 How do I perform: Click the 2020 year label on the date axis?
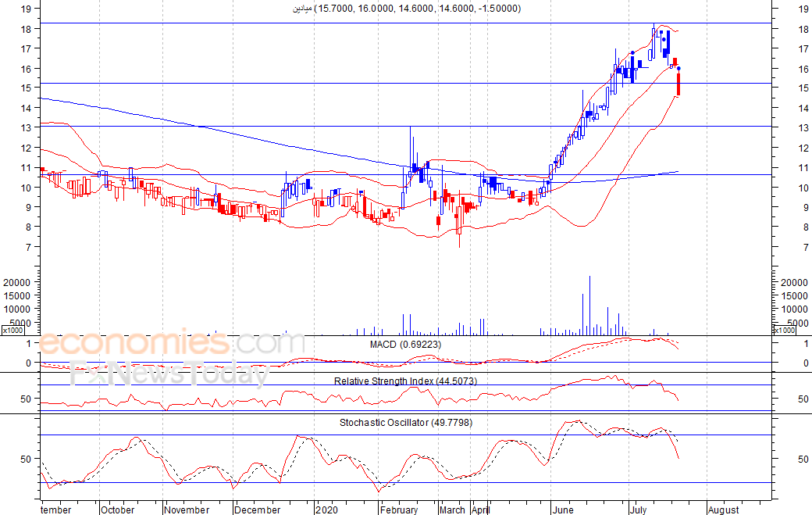[x=327, y=510]
